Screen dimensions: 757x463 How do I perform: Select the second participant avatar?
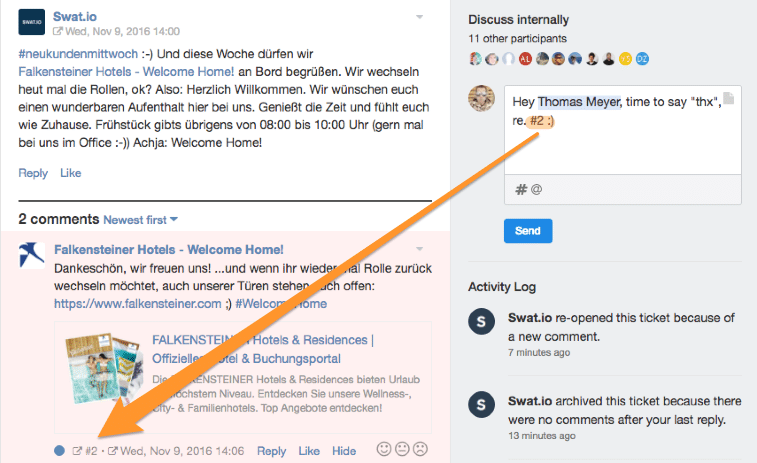coord(492,59)
